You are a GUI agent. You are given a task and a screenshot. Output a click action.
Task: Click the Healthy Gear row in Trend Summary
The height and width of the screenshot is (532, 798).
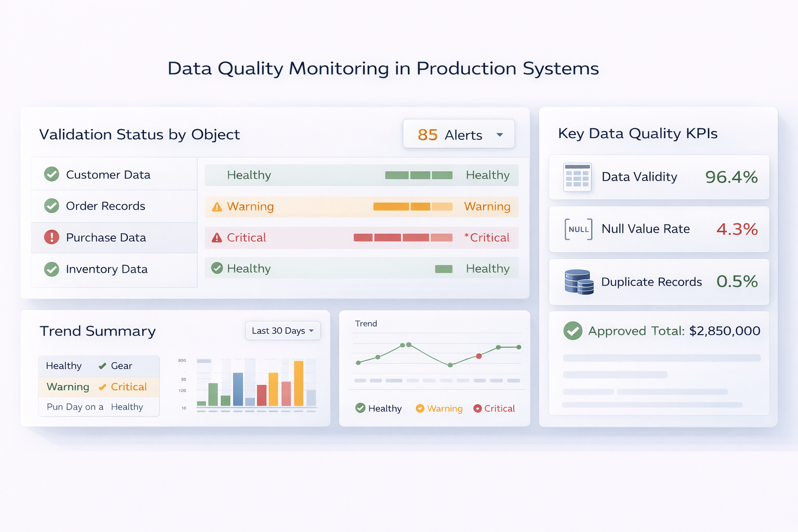click(x=99, y=366)
